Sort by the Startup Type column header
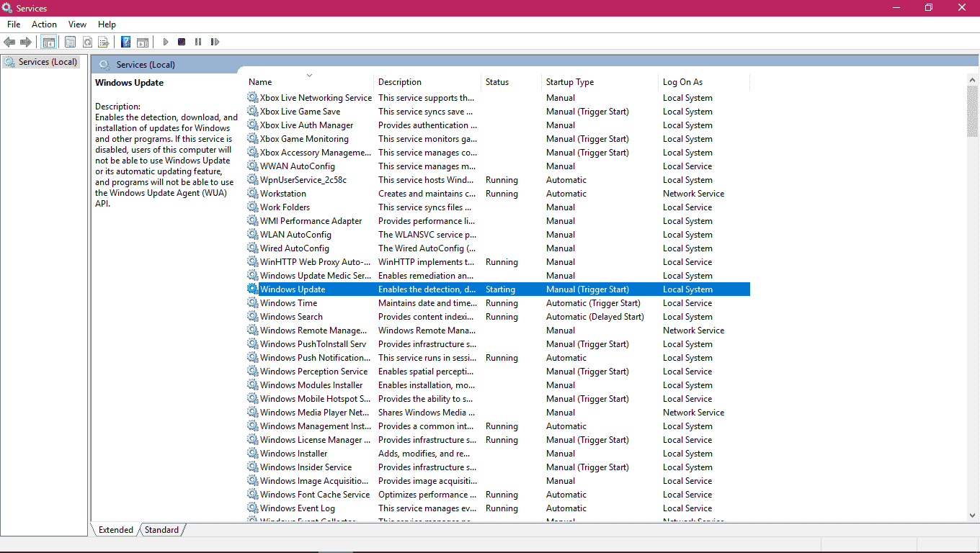 coord(600,82)
